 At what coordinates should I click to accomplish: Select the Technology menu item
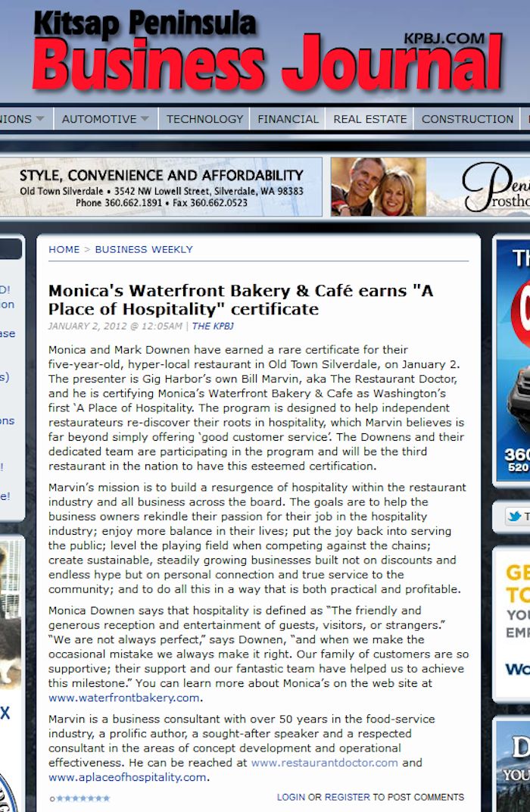204,119
